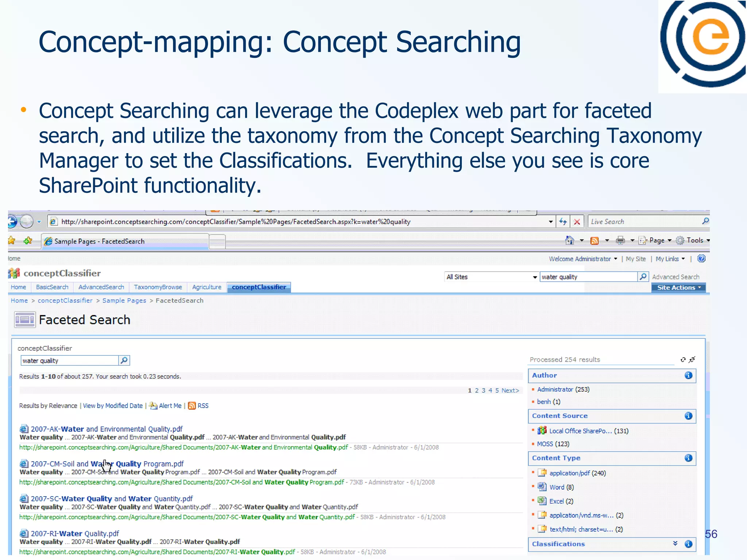The width and height of the screenshot is (747, 560).
Task: Click the conceptClassifier search magnifier button
Action: click(124, 361)
